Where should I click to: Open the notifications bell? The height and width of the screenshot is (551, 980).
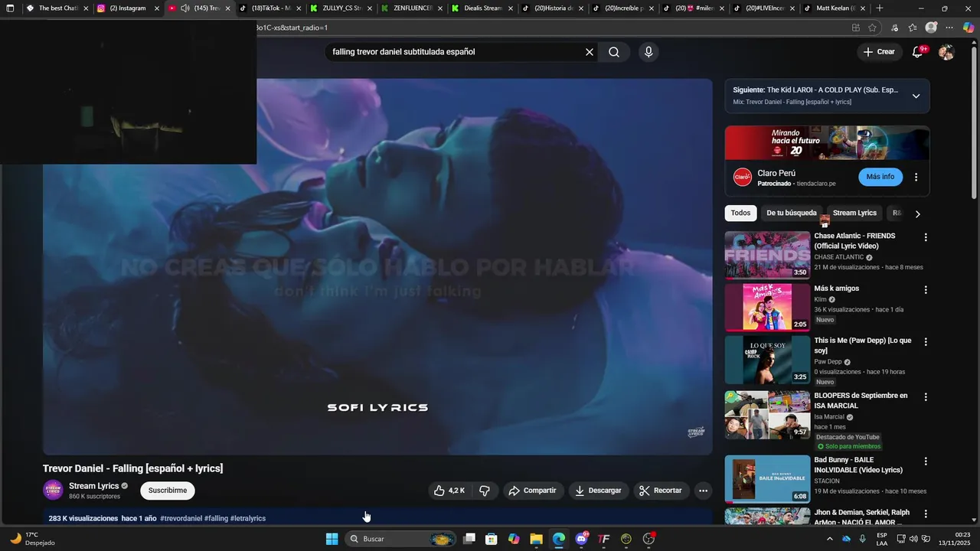pos(918,52)
